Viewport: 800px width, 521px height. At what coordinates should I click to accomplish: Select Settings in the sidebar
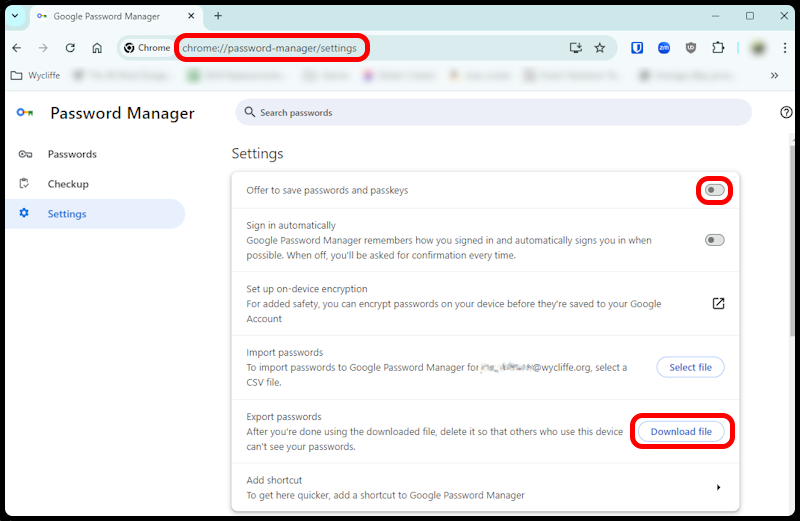tap(95, 214)
